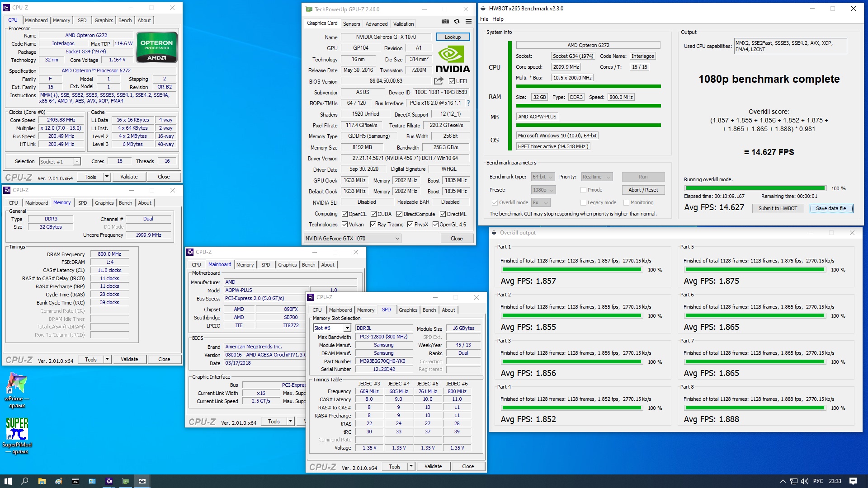Open the Preset 1080p dropdown
This screenshot has height=488, width=868.
pos(543,190)
